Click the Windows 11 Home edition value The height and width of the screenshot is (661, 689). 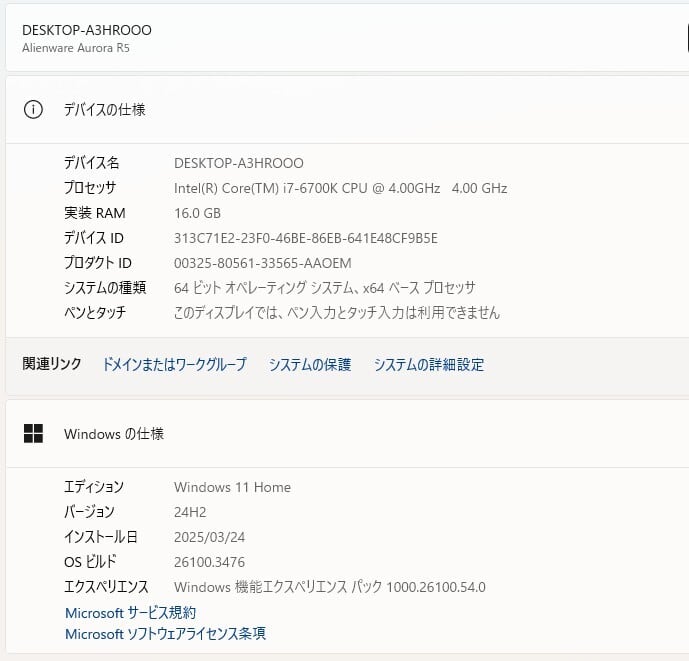[x=232, y=487]
